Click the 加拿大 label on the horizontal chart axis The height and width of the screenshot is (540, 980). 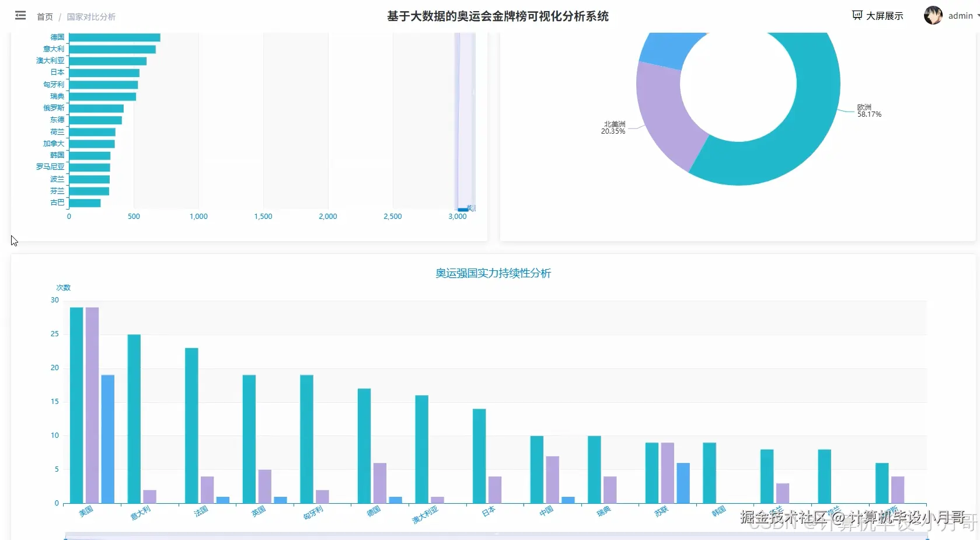coord(54,144)
